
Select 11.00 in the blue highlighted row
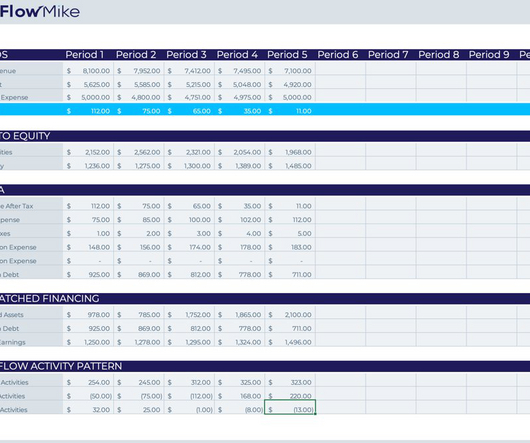click(x=290, y=110)
